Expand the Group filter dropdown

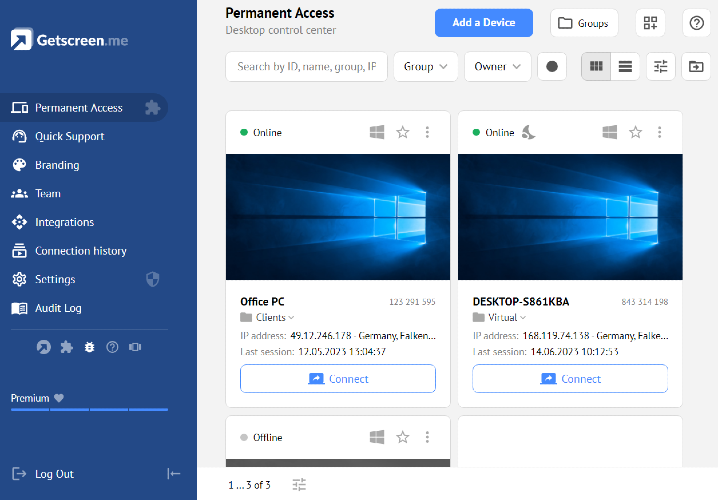click(425, 66)
